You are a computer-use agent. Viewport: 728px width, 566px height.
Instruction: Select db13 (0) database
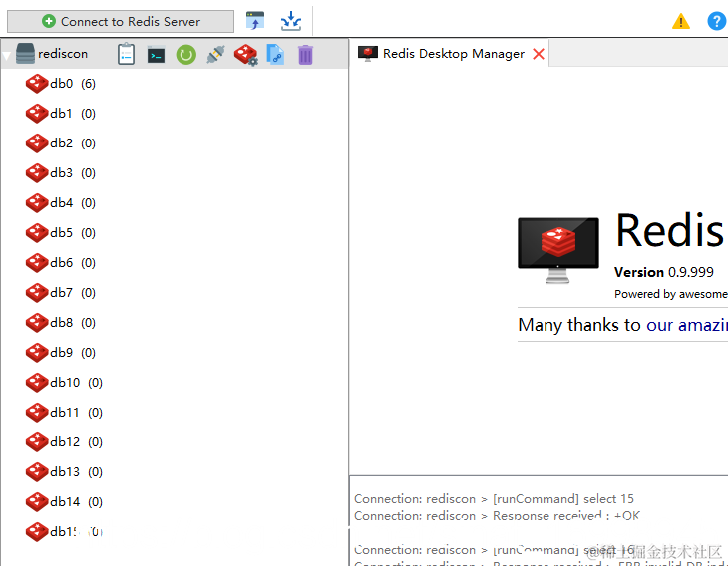pyautogui.click(x=64, y=471)
